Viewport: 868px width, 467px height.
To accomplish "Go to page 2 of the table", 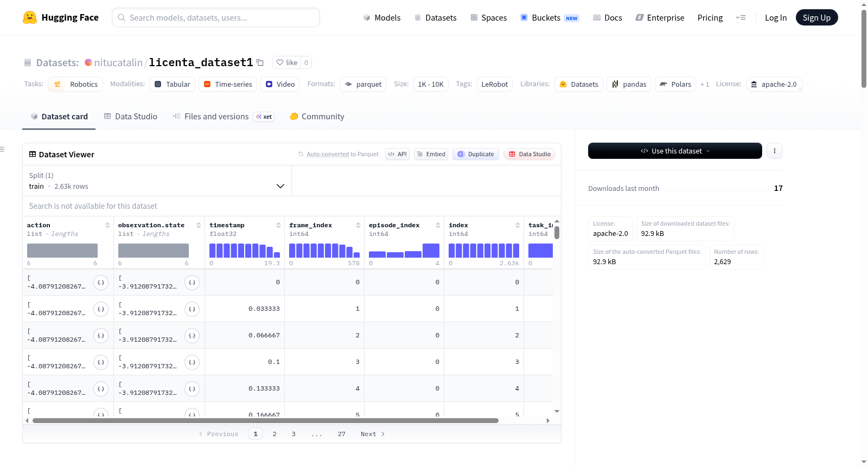I will point(275,434).
